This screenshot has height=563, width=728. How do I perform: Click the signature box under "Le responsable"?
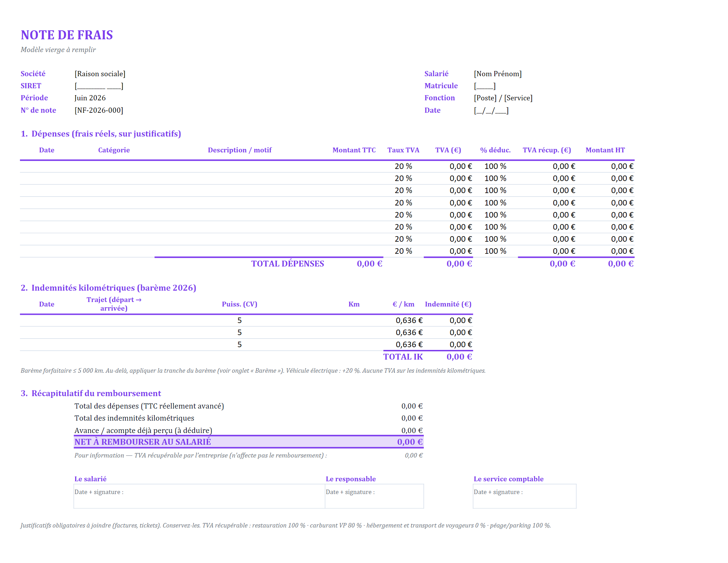pos(375,496)
